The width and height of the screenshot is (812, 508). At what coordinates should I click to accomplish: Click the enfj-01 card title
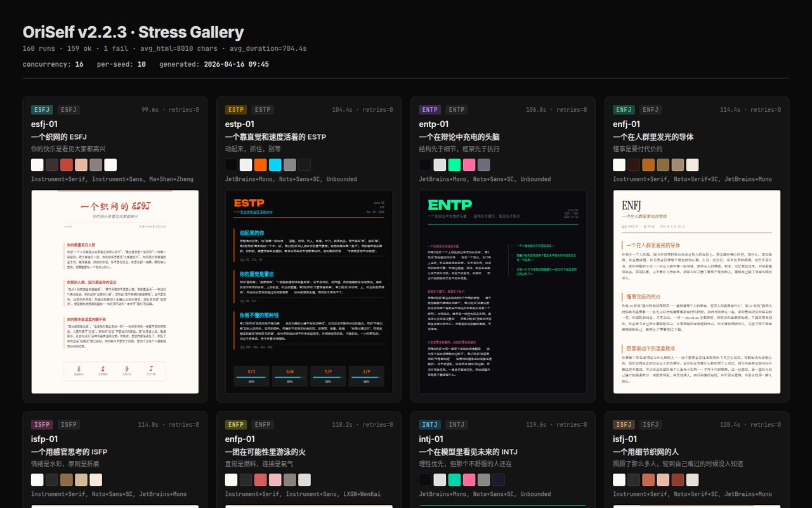pyautogui.click(x=627, y=124)
